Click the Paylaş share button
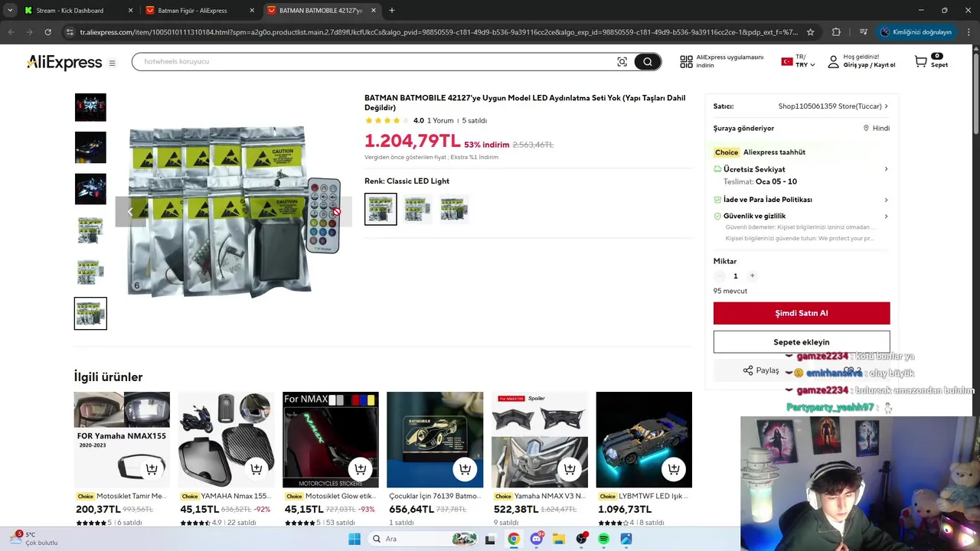980x551 pixels. click(x=761, y=370)
